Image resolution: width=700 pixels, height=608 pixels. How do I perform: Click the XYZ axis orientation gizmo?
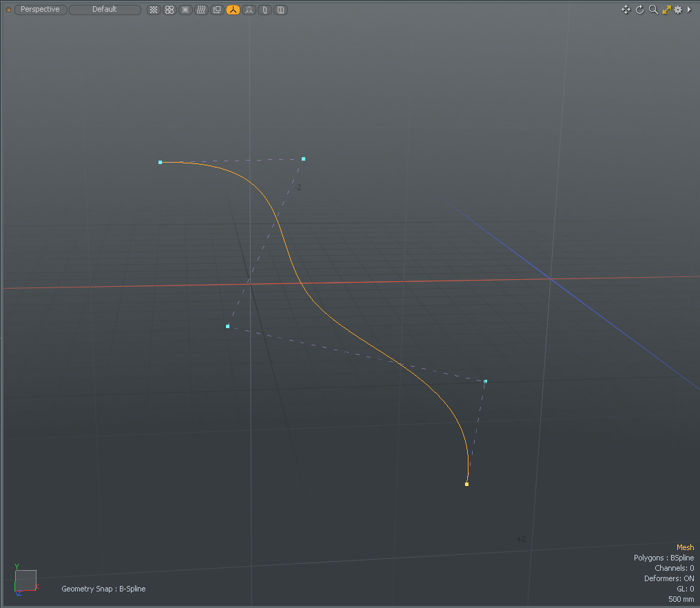tap(25, 580)
